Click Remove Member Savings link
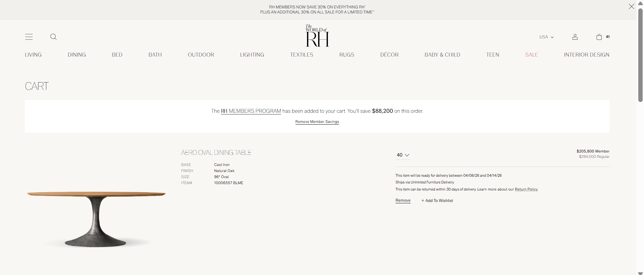644x275 pixels. tap(317, 122)
